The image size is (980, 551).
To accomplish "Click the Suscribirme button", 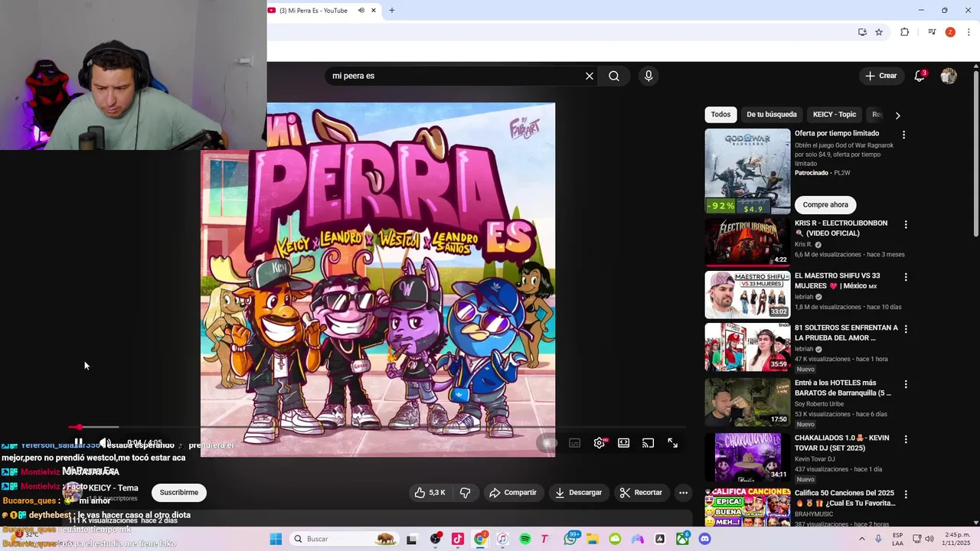I will coord(179,493).
